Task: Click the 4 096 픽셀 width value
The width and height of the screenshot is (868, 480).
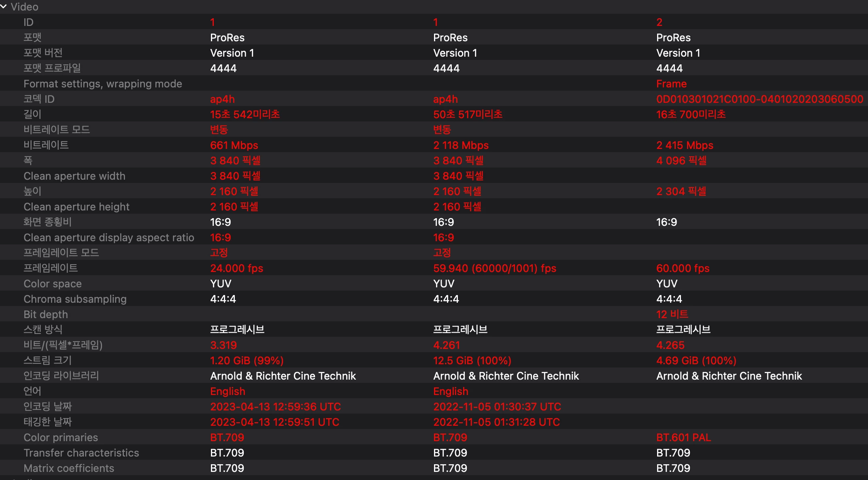Action: point(681,161)
